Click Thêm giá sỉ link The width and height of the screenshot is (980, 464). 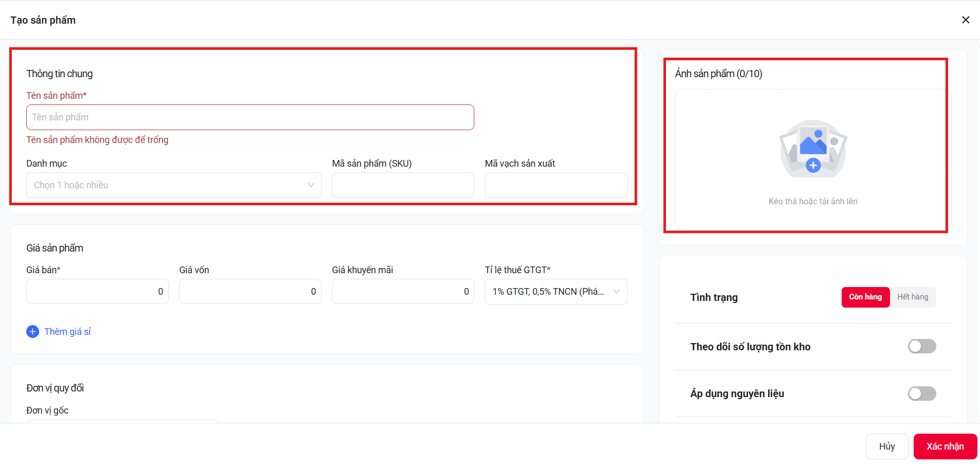(67, 332)
